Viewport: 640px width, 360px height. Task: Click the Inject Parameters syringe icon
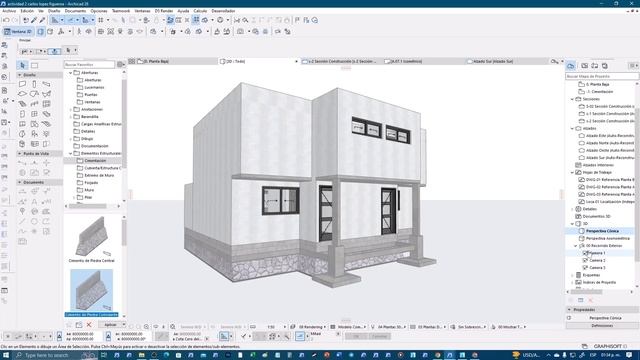click(42, 20)
